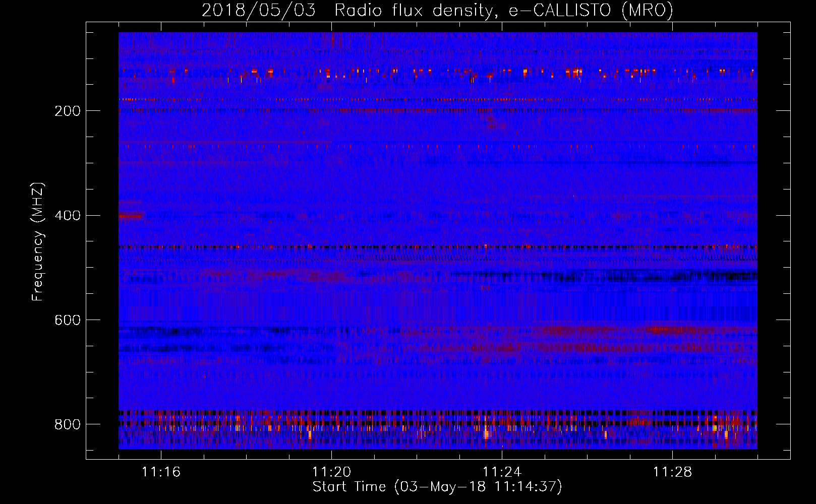The width and height of the screenshot is (816, 504).
Task: Click the 'Start Time (03-May-18 11:14:37)' label
Action: 437,487
